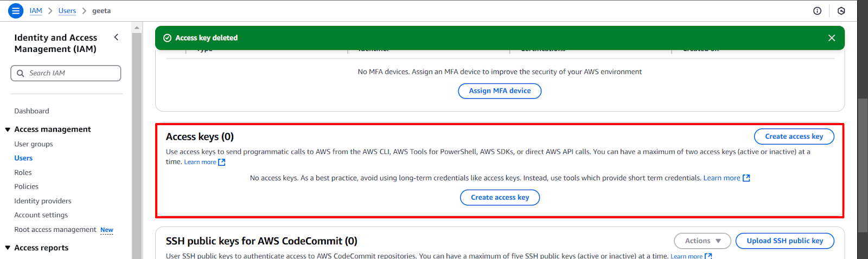
Task: Open Learn more link about short term credentials
Action: coord(722,178)
